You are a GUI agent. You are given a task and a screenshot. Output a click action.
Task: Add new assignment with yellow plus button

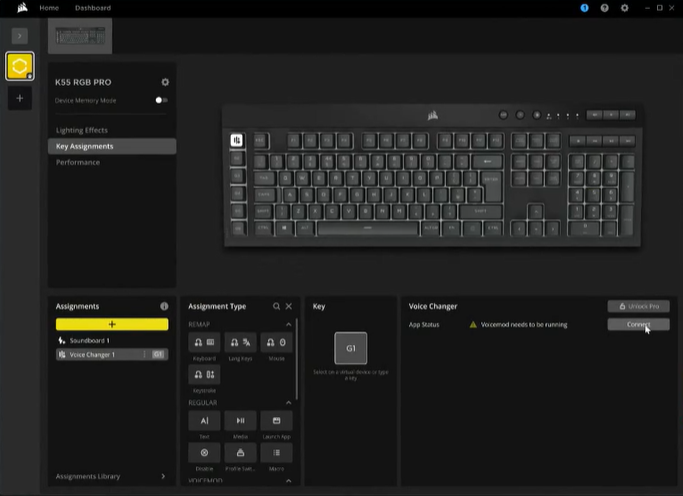pyautogui.click(x=112, y=324)
